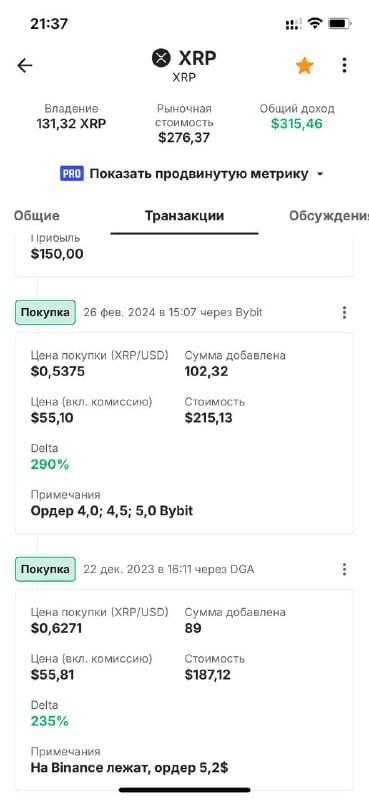Expand the advanced metrics dropdown arrow

[x=320, y=174]
